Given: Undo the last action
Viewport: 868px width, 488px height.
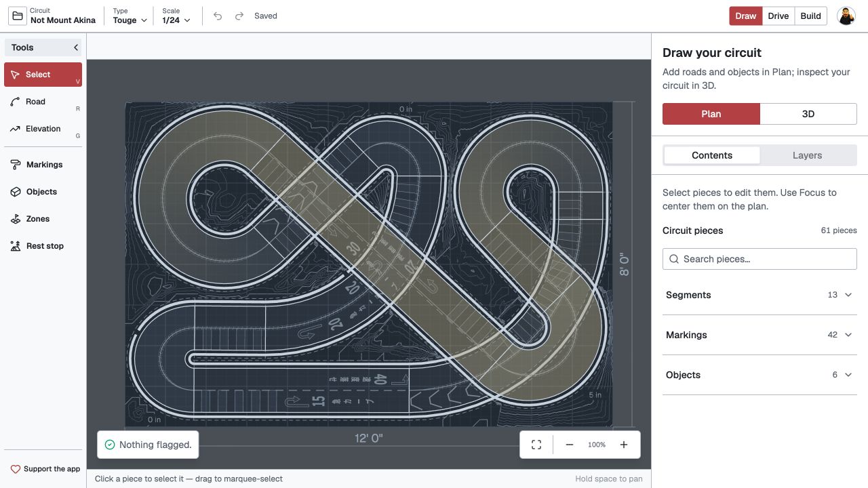Looking at the screenshot, I should (x=218, y=16).
